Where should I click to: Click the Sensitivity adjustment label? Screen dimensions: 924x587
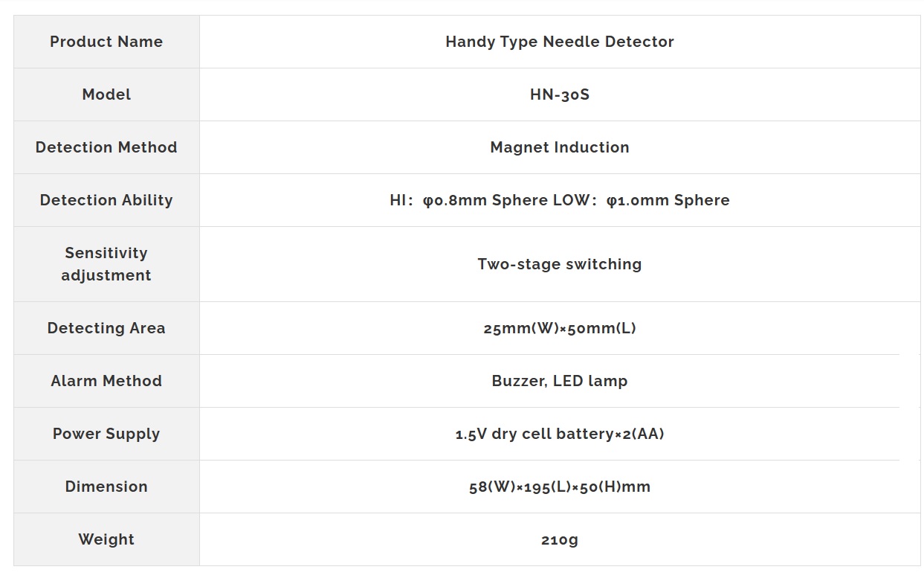tap(106, 264)
